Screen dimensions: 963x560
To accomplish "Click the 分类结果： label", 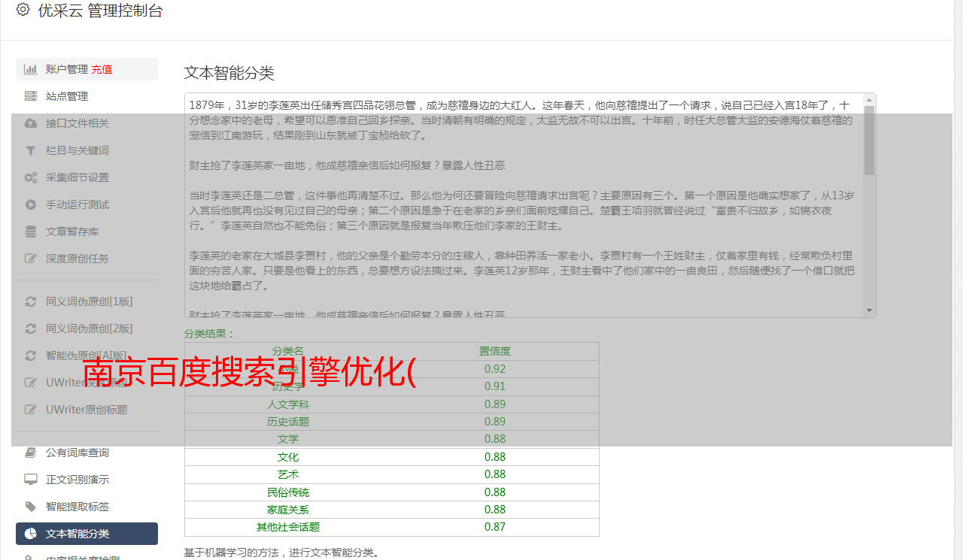I will 210,334.
